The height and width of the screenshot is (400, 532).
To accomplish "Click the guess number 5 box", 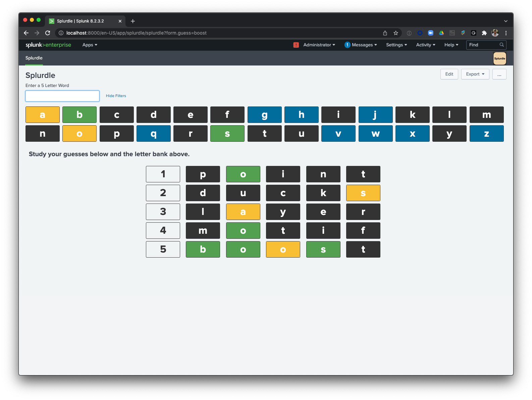I will point(163,250).
